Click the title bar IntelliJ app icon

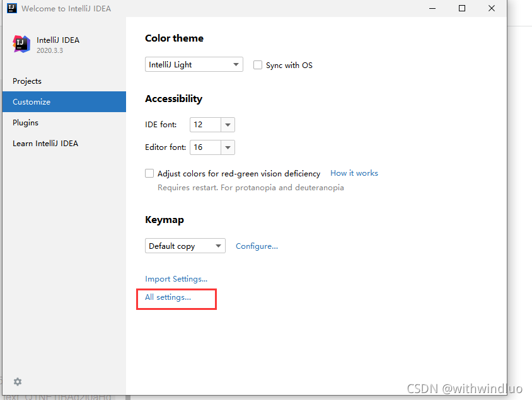click(x=12, y=8)
